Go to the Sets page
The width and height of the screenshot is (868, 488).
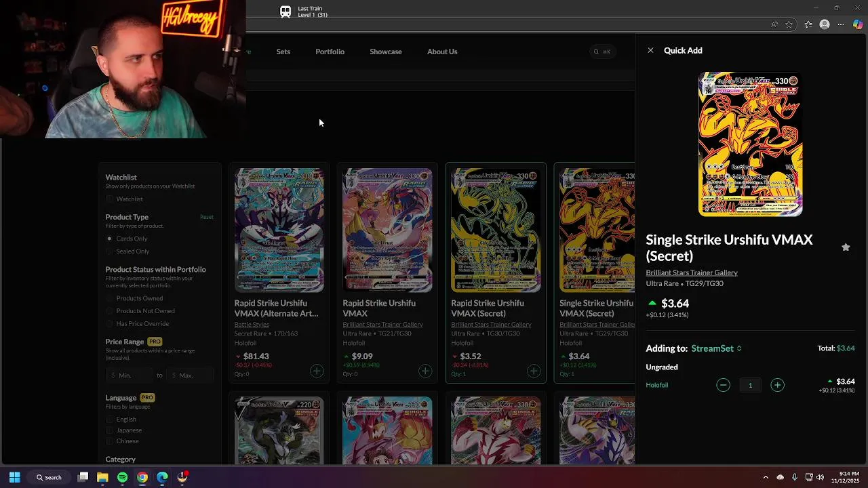click(x=283, y=52)
